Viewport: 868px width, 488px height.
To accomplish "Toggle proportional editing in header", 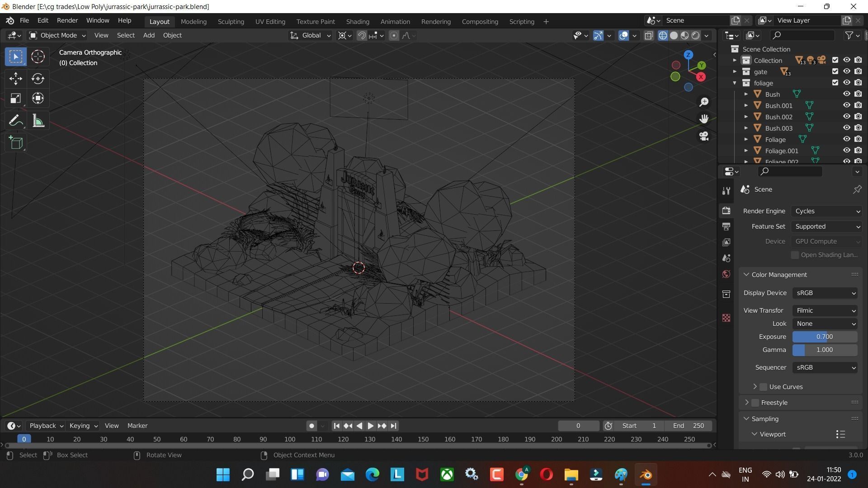I will [394, 36].
